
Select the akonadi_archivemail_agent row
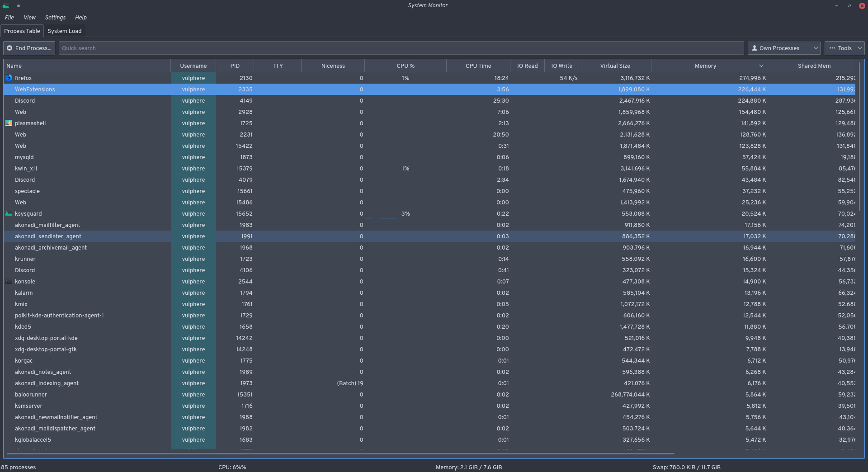(430, 247)
